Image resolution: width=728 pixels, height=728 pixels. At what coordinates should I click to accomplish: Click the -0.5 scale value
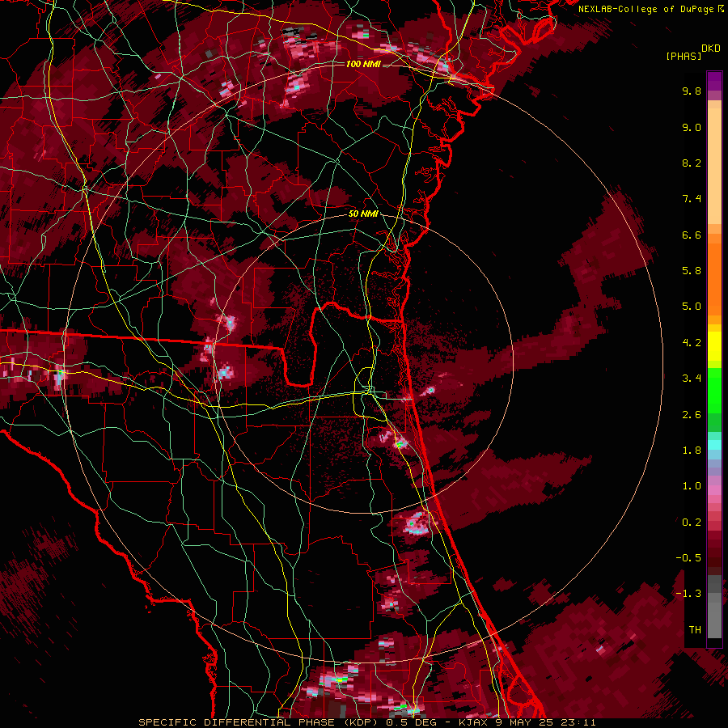pos(688,558)
